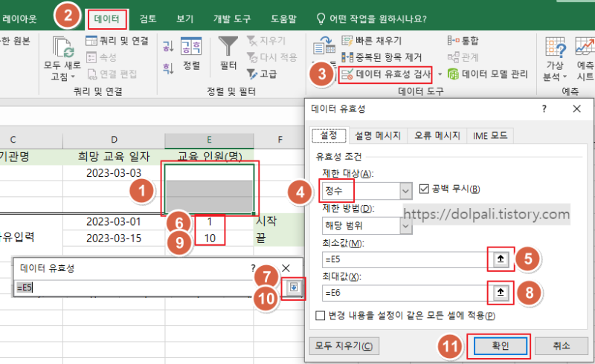This screenshot has width=595, height=364.
Task: Open the 검토 ribbon tab
Action: [148, 19]
